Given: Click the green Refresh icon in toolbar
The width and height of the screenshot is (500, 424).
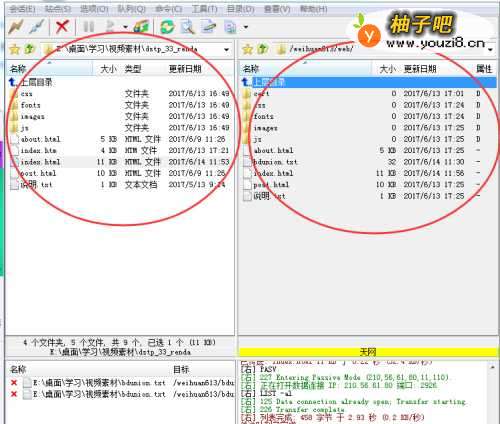Looking at the screenshot, I should 167,27.
